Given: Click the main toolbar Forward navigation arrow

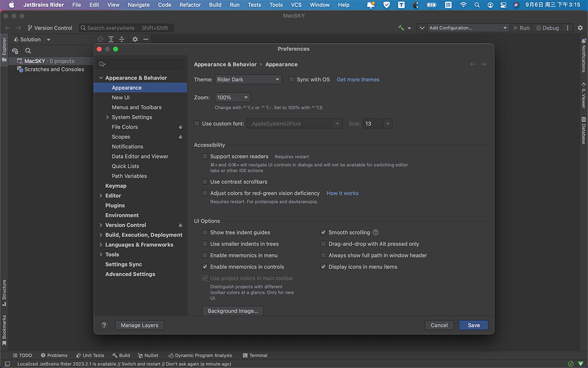Looking at the screenshot, I should point(18,28).
